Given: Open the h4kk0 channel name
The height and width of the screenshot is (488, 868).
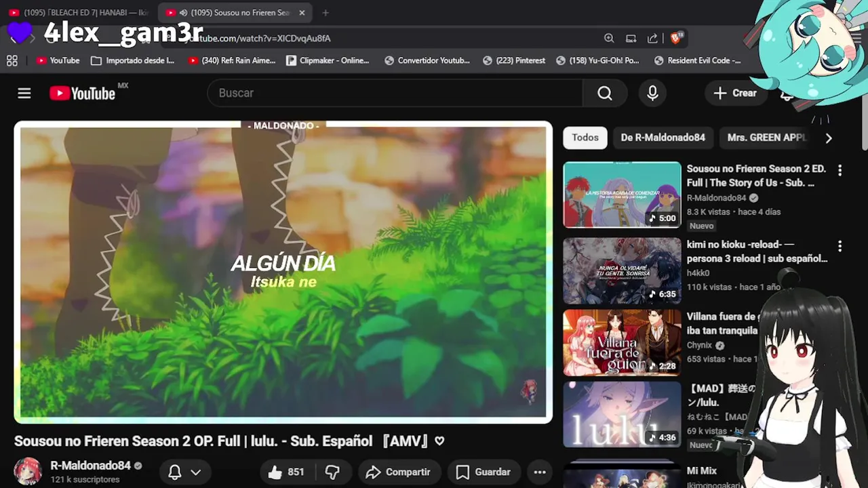Looking at the screenshot, I should (698, 273).
